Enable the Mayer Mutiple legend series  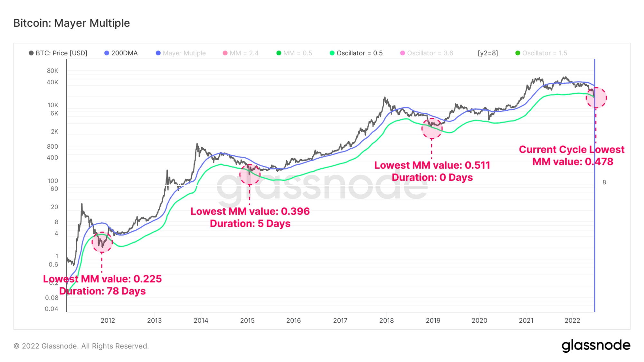181,53
